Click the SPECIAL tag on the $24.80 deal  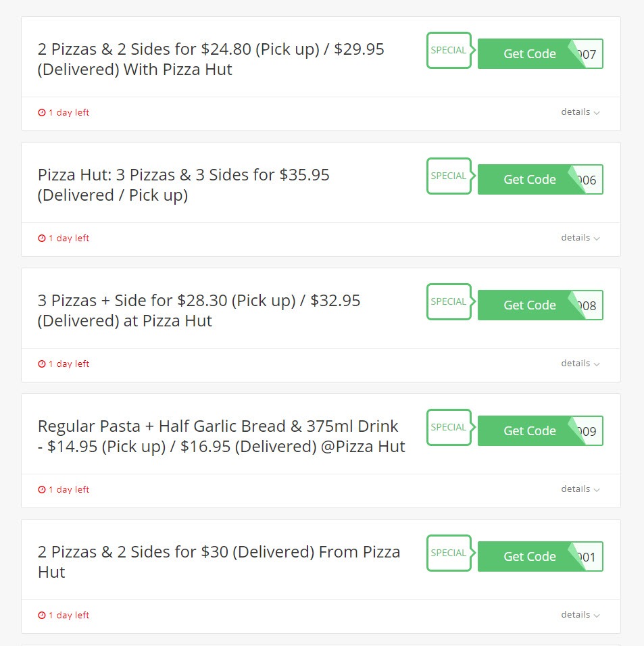pyautogui.click(x=449, y=50)
